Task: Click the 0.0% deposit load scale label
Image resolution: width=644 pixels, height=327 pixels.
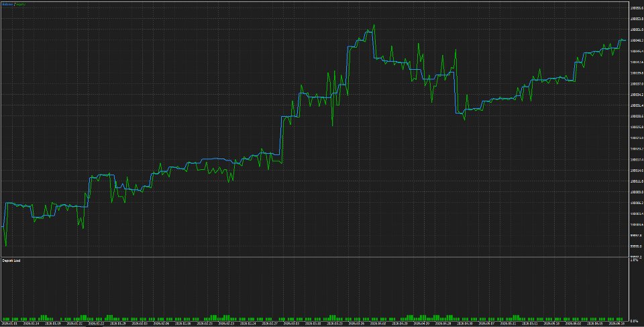Action: (x=634, y=321)
